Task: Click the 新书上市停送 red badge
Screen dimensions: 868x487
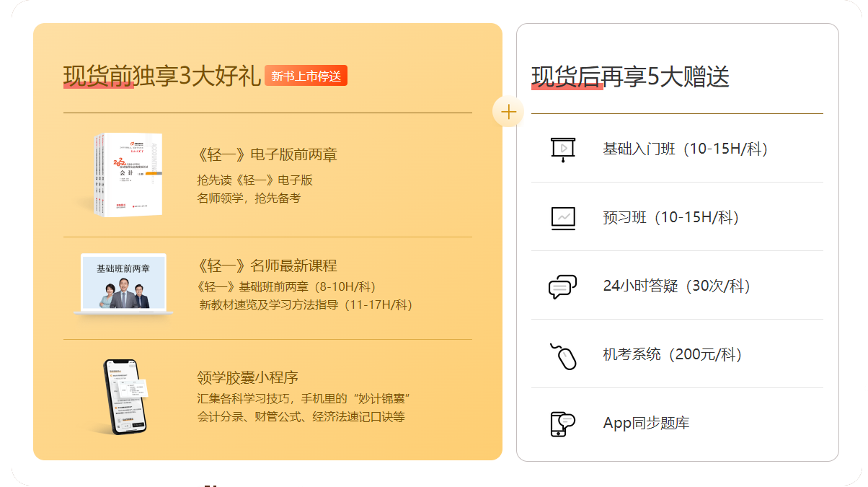Action: (x=306, y=75)
